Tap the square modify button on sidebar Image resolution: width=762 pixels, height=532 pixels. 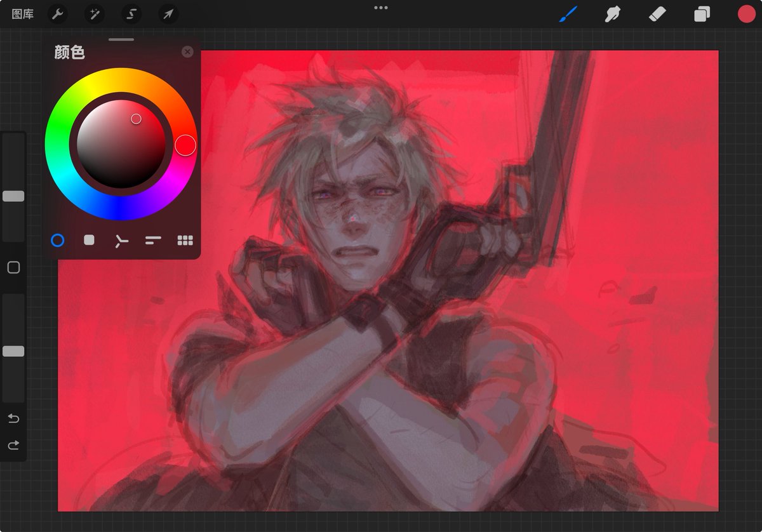coord(13,267)
